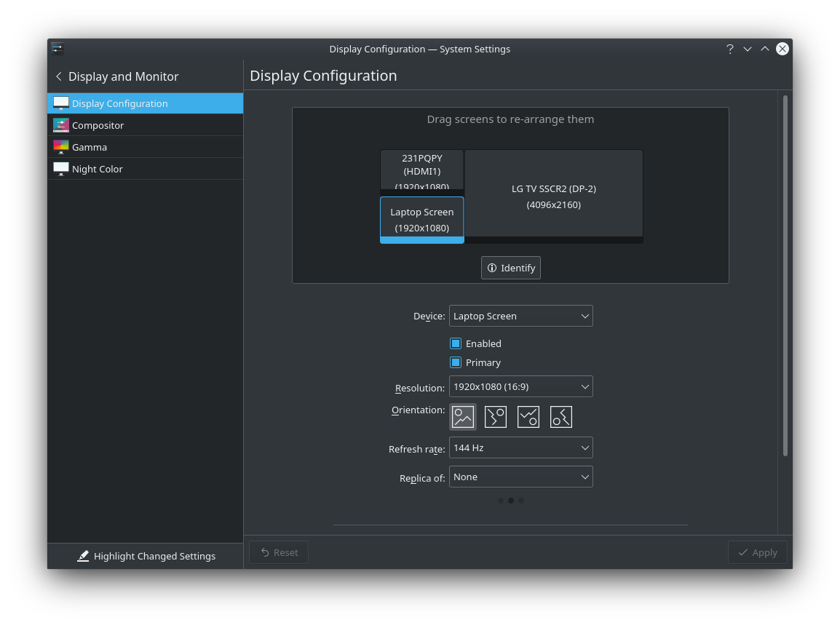Select 90 degree rotated orientation icon
The height and width of the screenshot is (625, 840).
[496, 417]
